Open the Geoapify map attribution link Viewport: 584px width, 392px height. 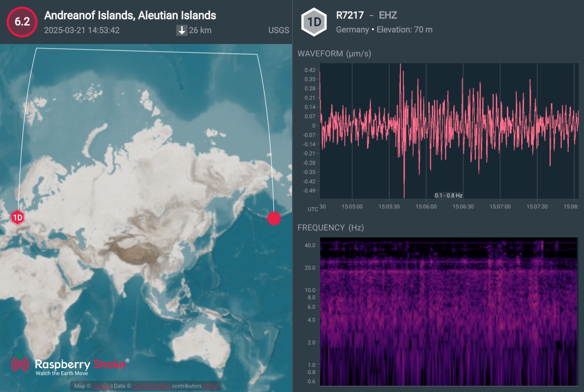pyautogui.click(x=101, y=386)
